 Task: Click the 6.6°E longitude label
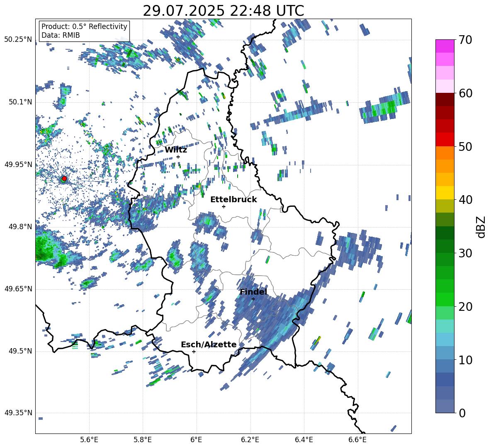(x=357, y=440)
